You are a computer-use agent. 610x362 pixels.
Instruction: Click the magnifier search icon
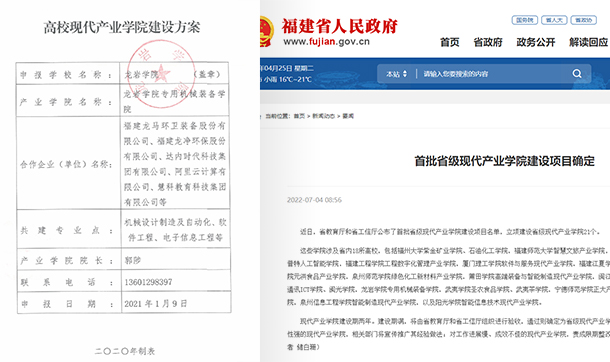(577, 73)
